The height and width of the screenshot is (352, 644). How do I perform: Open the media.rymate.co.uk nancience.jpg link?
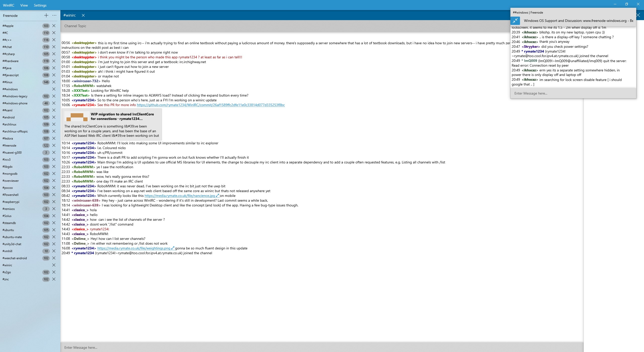click(180, 196)
